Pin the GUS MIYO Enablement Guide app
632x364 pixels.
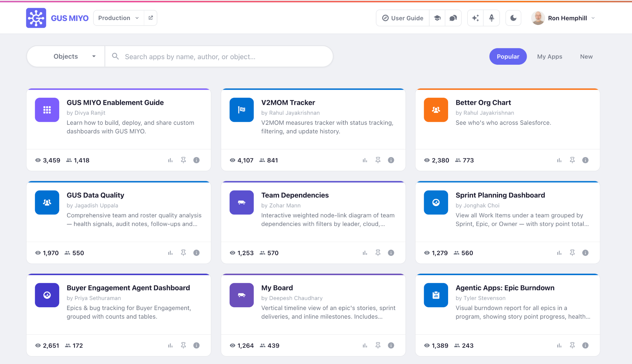click(x=183, y=160)
